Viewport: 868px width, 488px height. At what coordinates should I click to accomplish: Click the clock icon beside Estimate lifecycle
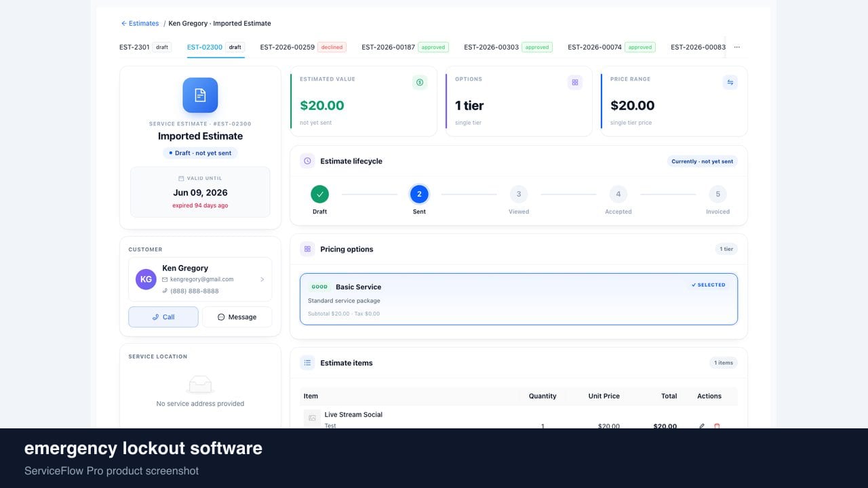coord(307,161)
